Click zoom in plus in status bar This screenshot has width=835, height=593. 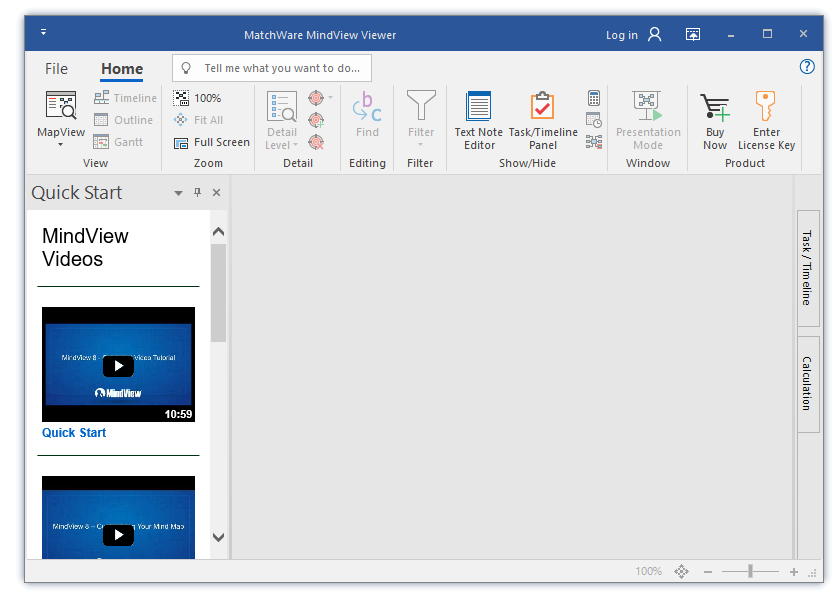tap(793, 572)
